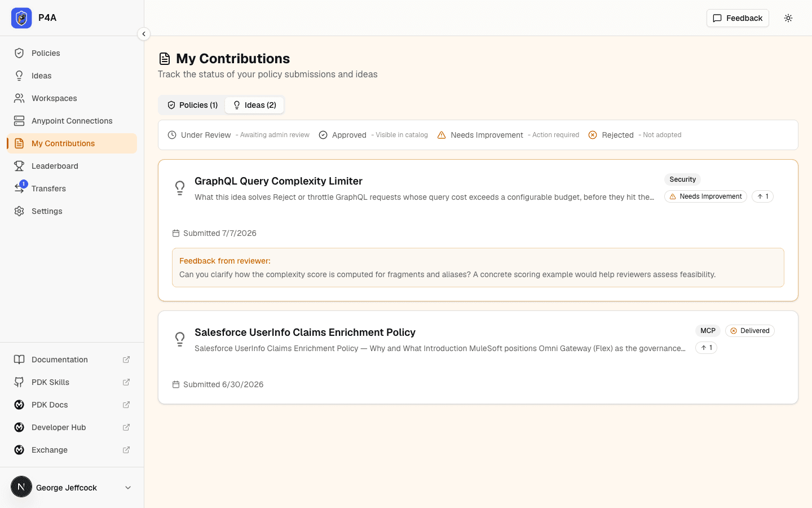Select My Contributions in the sidebar

click(72, 143)
